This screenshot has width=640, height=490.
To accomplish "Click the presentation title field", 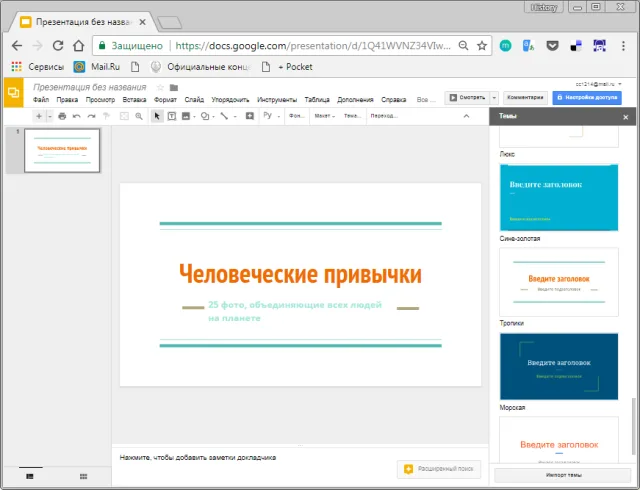I will (89, 87).
